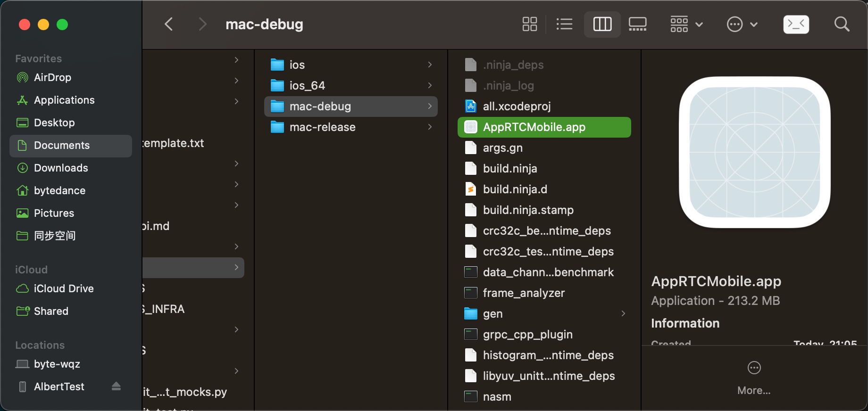Eject the AlbertTest volume
This screenshot has height=411, width=868.
point(116,386)
